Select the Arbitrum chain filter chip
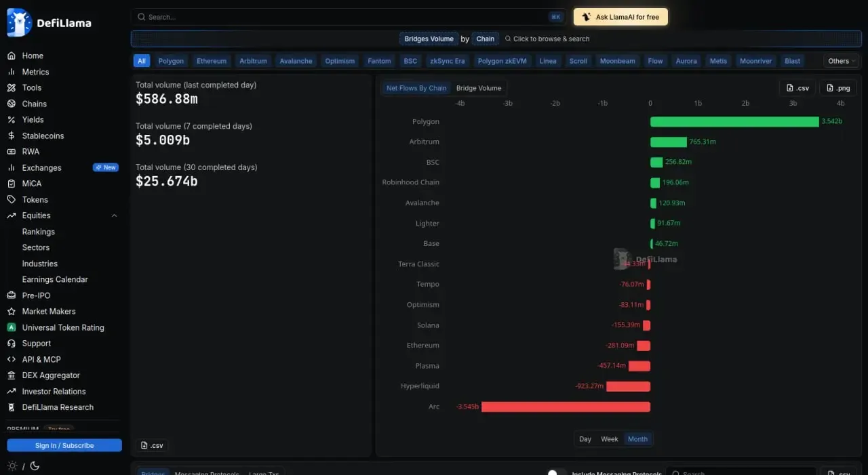Viewport: 868px width, 475px height. [253, 61]
